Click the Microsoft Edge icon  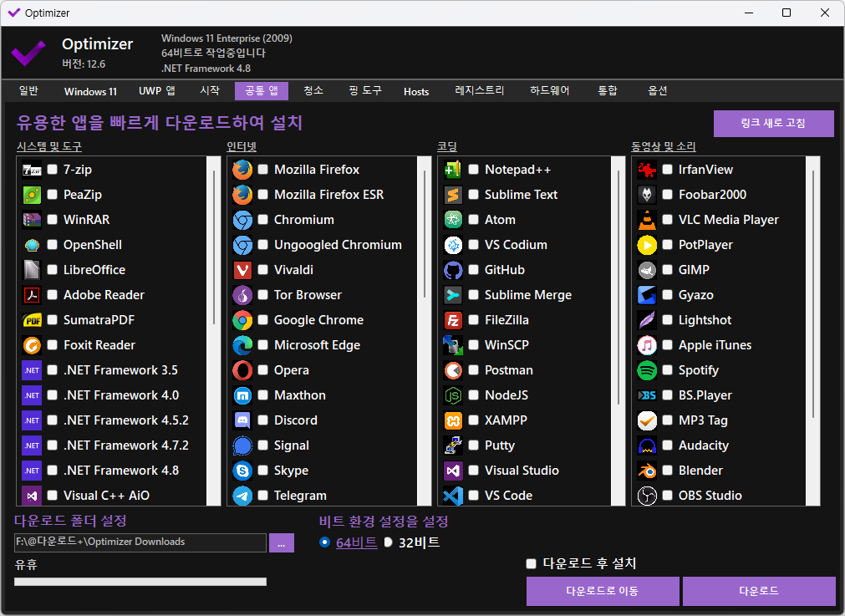click(242, 345)
